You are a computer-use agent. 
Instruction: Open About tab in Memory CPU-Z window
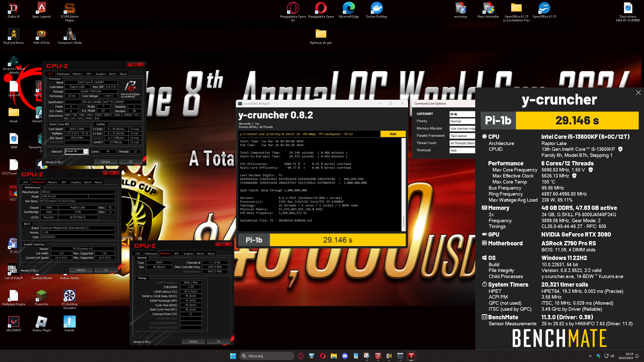pyautogui.click(x=211, y=254)
